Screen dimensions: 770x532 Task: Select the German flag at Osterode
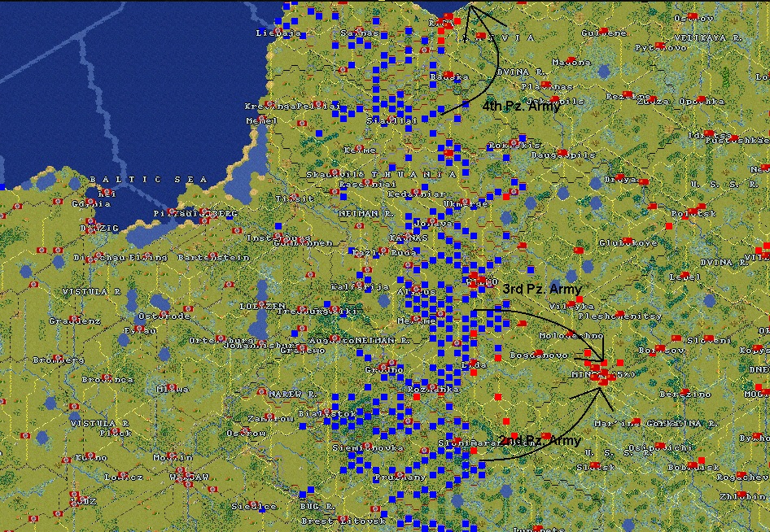pos(164,314)
